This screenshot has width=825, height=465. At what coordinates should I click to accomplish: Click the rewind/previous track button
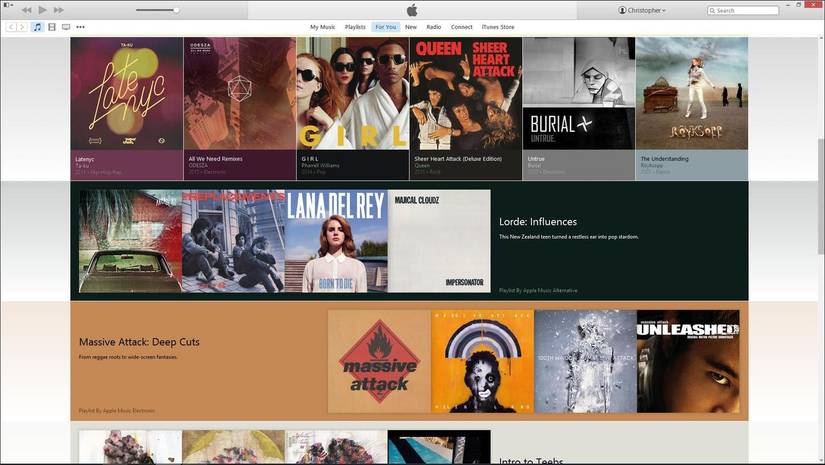pyautogui.click(x=26, y=10)
